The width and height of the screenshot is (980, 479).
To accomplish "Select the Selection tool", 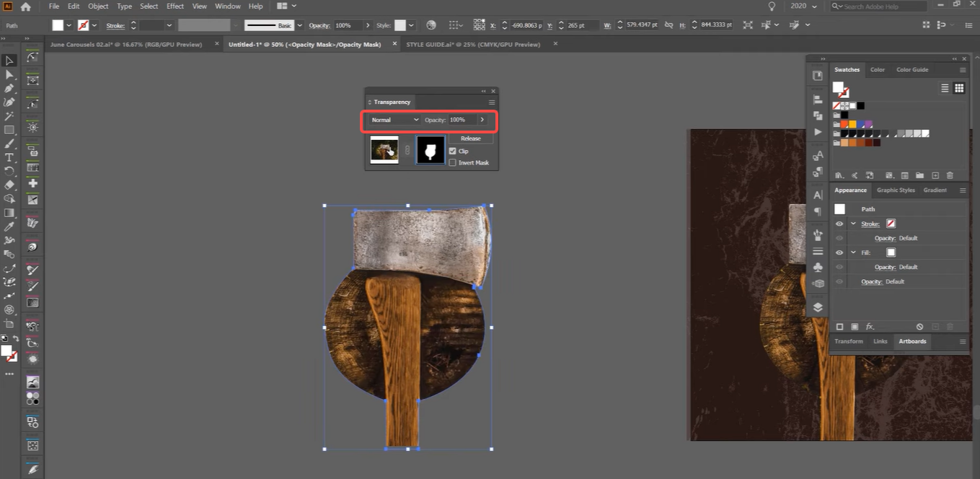I will tap(9, 61).
